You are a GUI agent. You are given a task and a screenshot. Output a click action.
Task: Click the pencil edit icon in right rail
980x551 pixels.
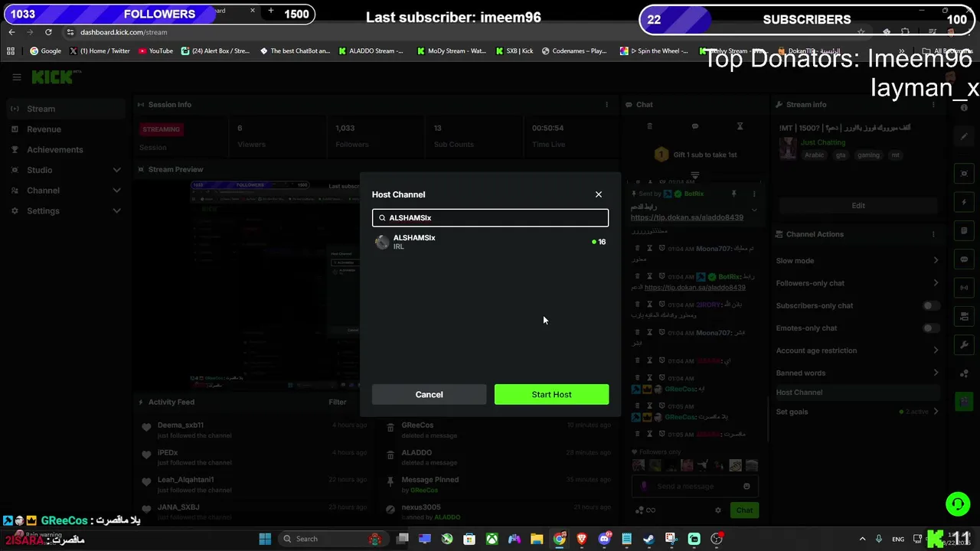(x=964, y=136)
